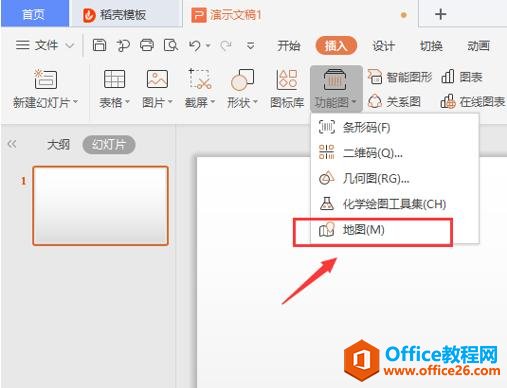Select 地图(M) from the dropdown menu
The height and width of the screenshot is (388, 507).
(394, 230)
